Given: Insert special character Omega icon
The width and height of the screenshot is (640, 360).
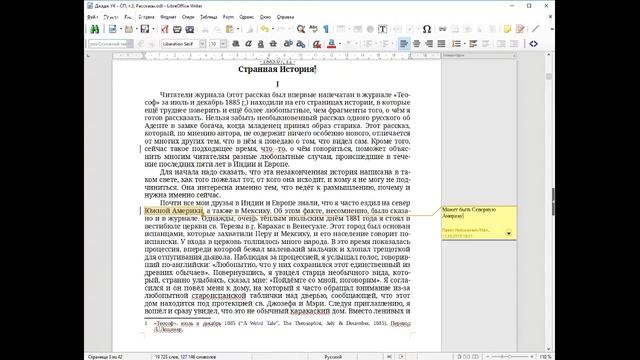Looking at the screenshot, I should pos(427,29).
